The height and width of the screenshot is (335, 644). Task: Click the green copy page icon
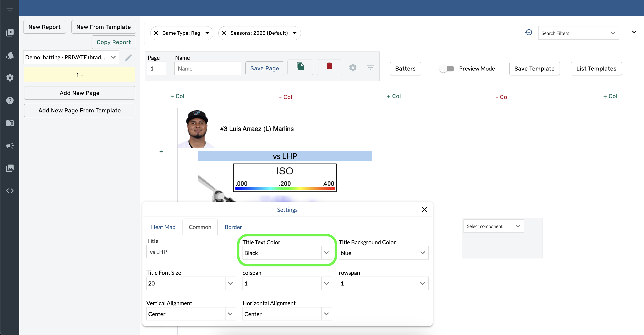pyautogui.click(x=300, y=67)
